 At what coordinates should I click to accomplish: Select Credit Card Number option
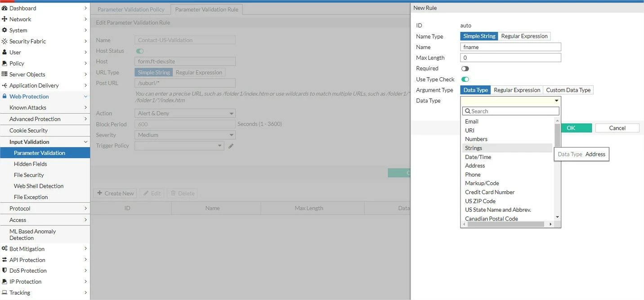click(508, 192)
